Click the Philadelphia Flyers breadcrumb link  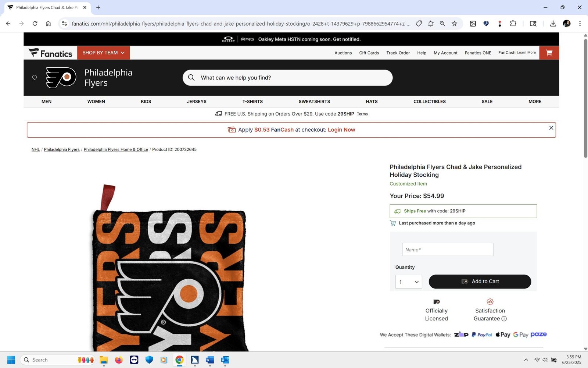(x=62, y=149)
